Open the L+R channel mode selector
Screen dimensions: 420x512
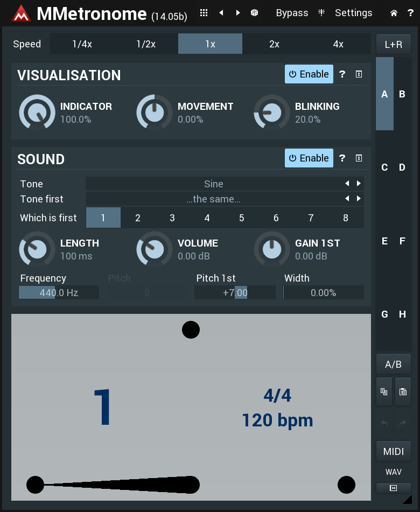394,44
